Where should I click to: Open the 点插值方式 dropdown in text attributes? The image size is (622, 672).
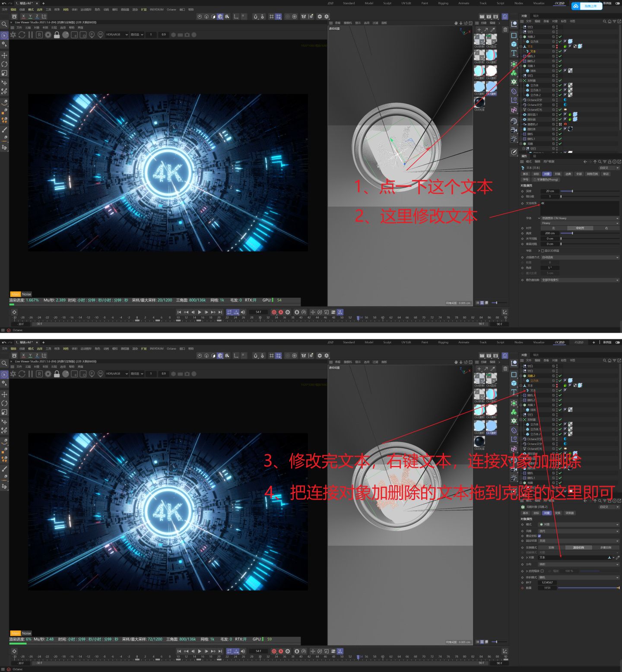click(580, 257)
